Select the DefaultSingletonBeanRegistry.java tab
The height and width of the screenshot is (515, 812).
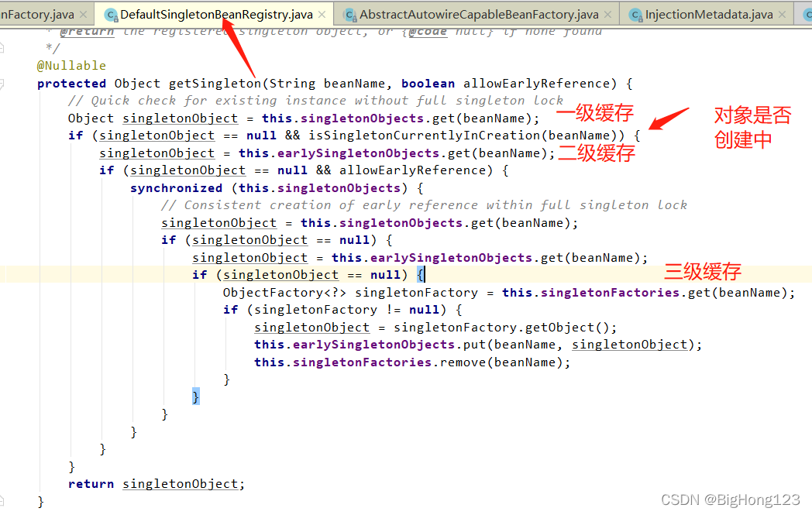(216, 15)
